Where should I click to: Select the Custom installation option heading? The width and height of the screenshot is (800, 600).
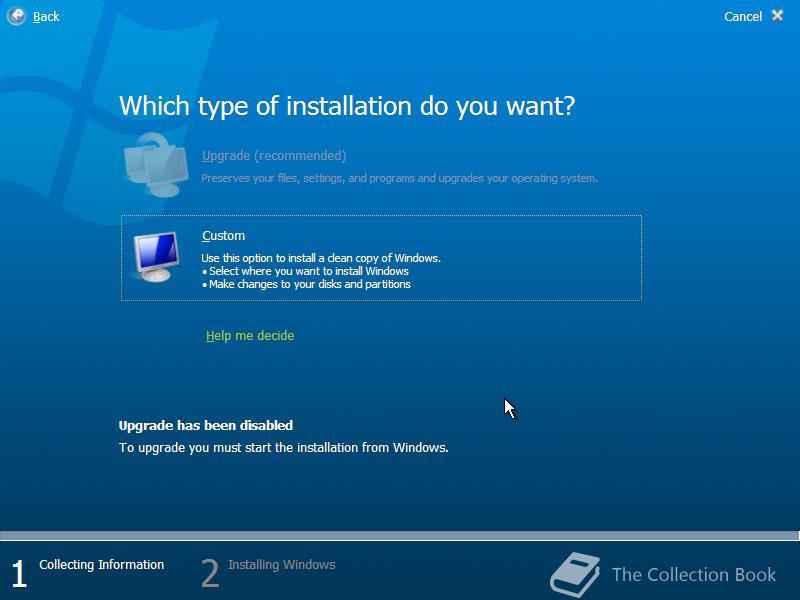coord(223,236)
